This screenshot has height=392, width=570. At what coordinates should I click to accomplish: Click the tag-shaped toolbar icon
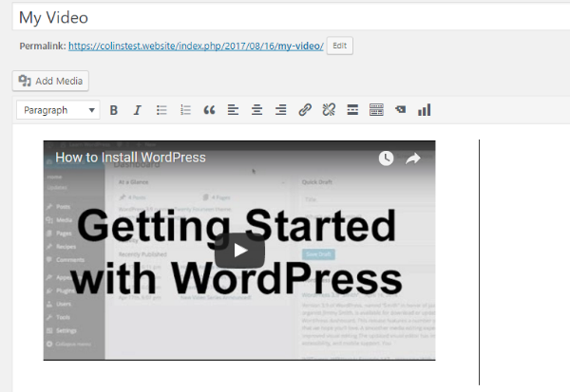400,109
